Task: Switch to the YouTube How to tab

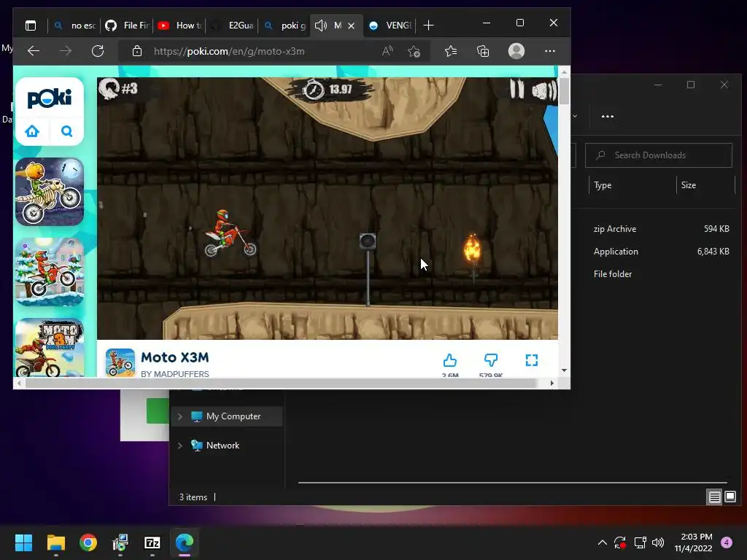Action: 179,26
